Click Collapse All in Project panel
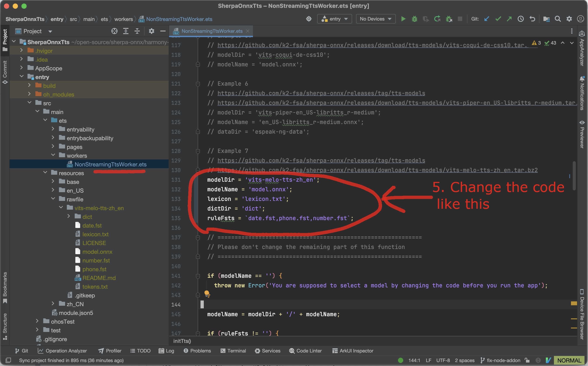Viewport: 588px width, 366px height. point(137,31)
